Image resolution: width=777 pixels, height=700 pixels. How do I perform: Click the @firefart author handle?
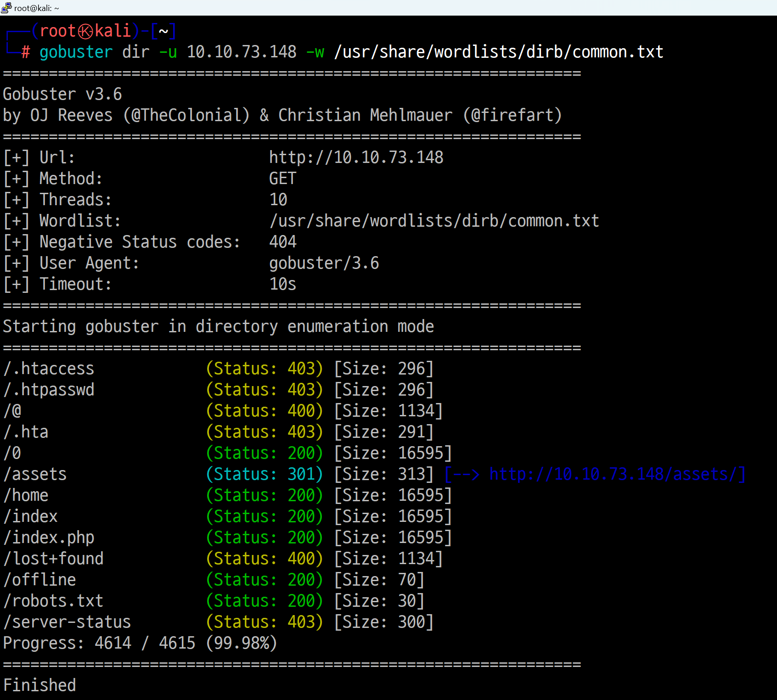coord(512,115)
